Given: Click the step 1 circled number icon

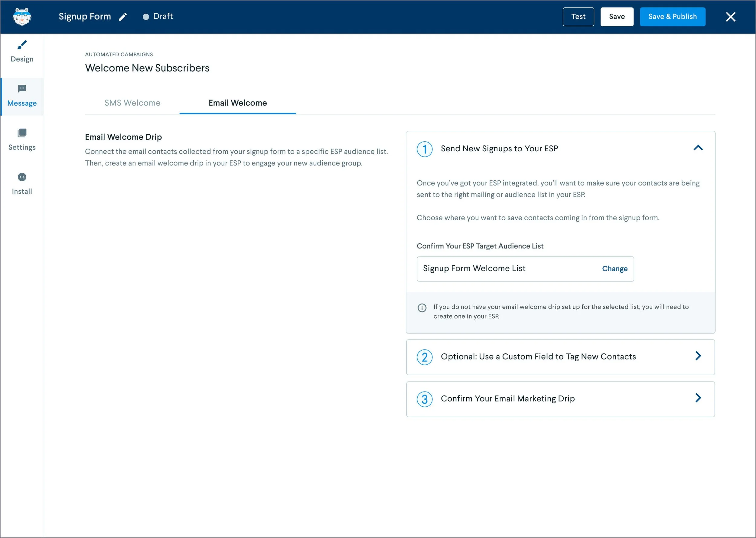Looking at the screenshot, I should [424, 149].
